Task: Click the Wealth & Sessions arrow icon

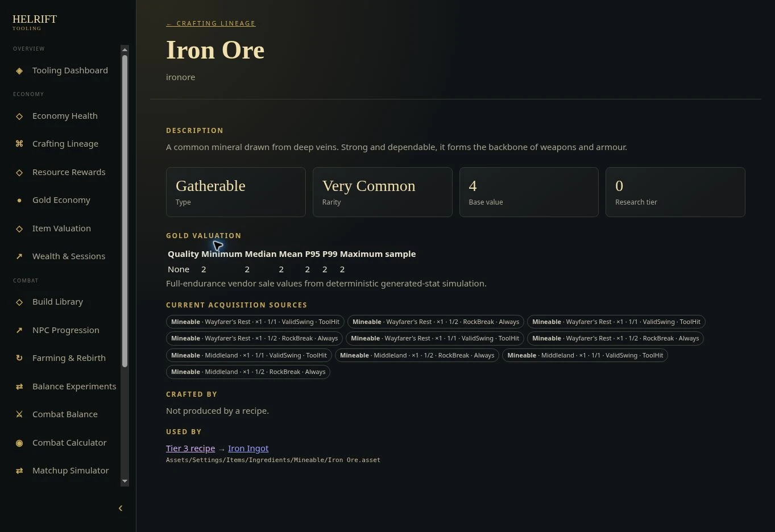Action: pyautogui.click(x=19, y=256)
